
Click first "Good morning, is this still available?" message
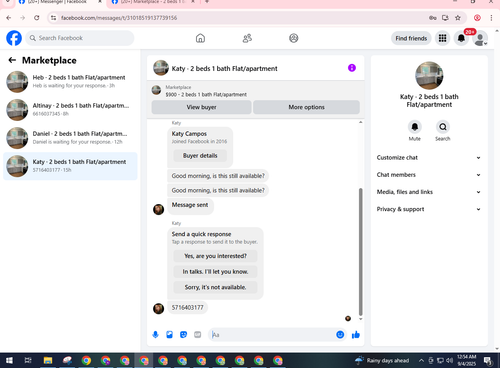[218, 176]
